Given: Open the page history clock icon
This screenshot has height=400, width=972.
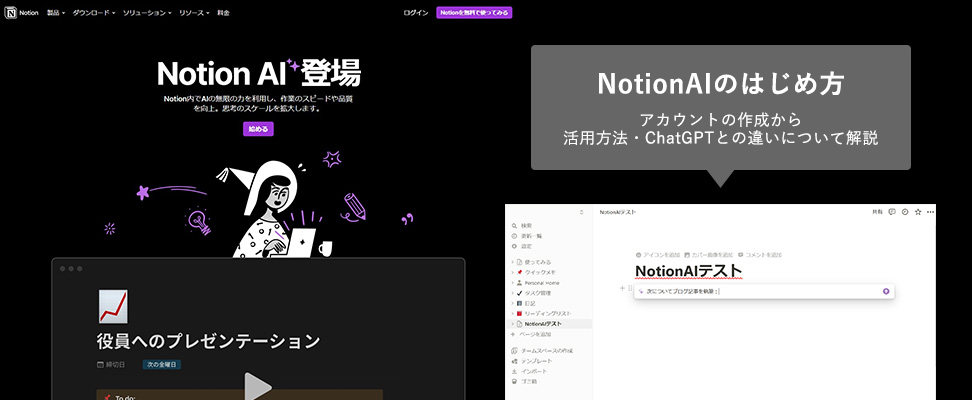Looking at the screenshot, I should tap(905, 212).
